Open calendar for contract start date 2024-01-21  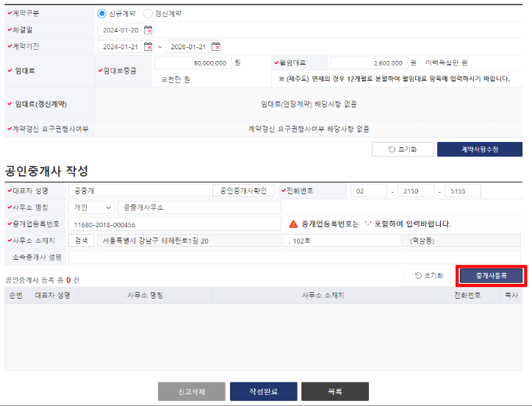[x=148, y=46]
